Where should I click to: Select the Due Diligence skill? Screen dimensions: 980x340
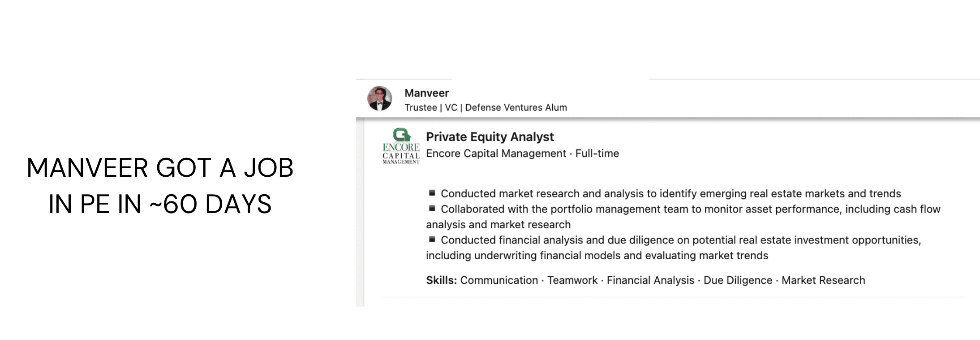(x=738, y=280)
